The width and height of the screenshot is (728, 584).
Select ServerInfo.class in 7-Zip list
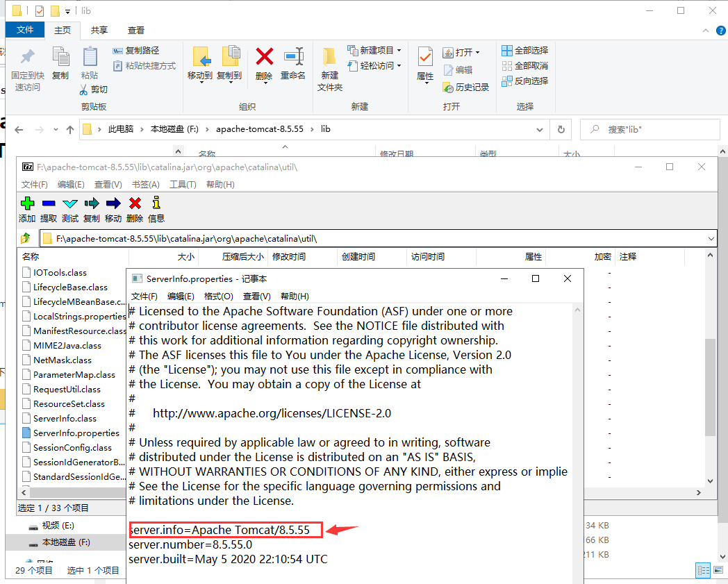(x=60, y=418)
